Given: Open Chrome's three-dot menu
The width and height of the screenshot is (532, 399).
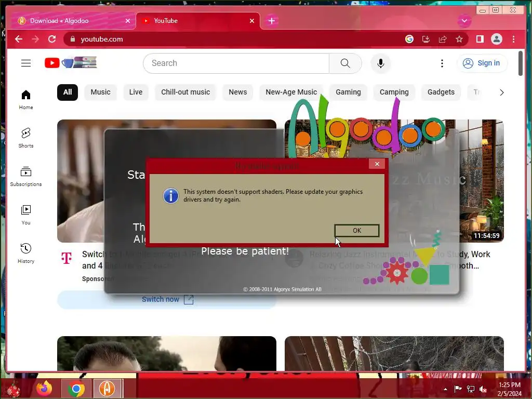Looking at the screenshot, I should 513,39.
